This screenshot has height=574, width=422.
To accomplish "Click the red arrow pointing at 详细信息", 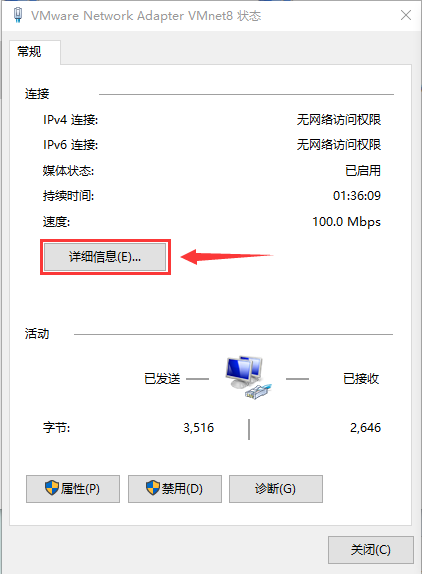I will (x=227, y=257).
